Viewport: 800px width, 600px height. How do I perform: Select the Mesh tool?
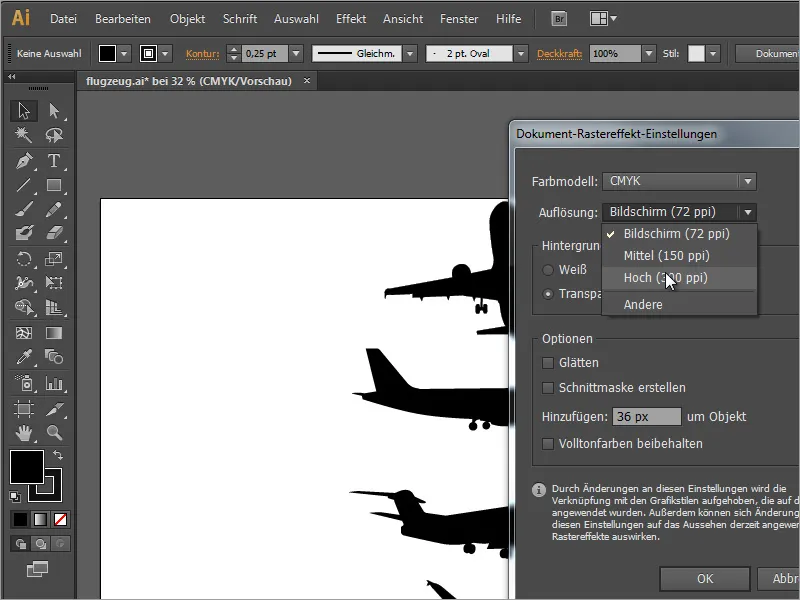(23, 333)
